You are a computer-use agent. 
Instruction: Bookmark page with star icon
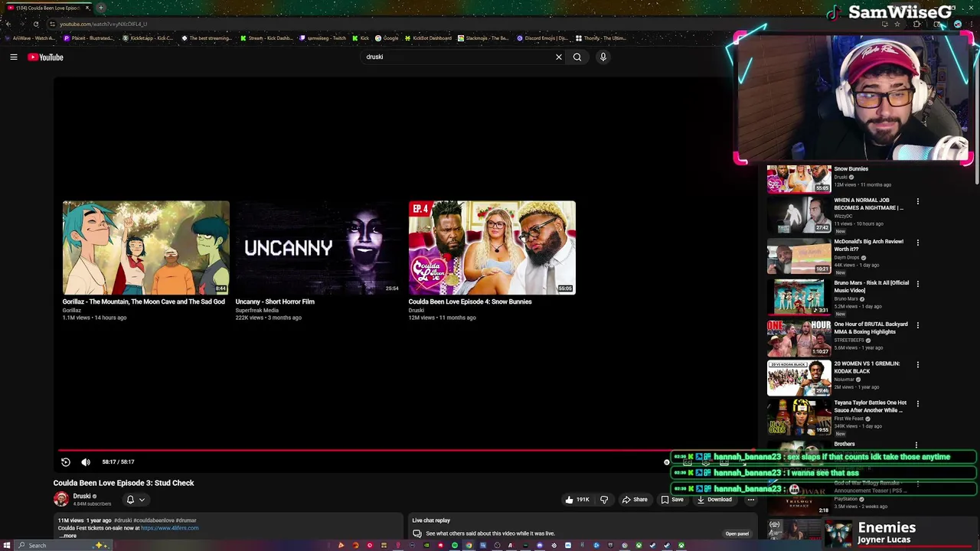(x=897, y=24)
